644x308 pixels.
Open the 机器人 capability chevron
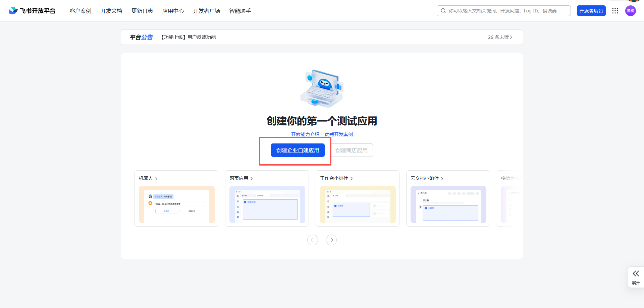click(x=156, y=179)
